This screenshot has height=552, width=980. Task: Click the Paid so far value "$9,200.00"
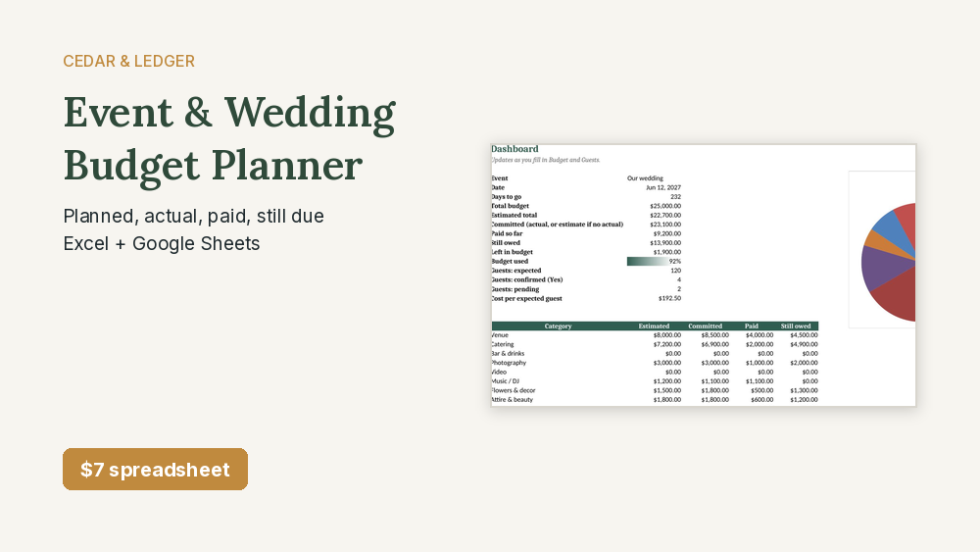(x=666, y=233)
